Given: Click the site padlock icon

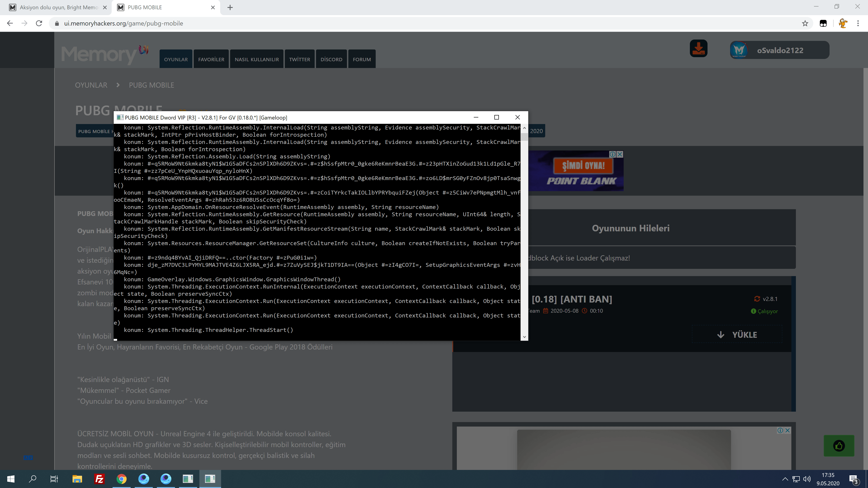Looking at the screenshot, I should coord(57,23).
